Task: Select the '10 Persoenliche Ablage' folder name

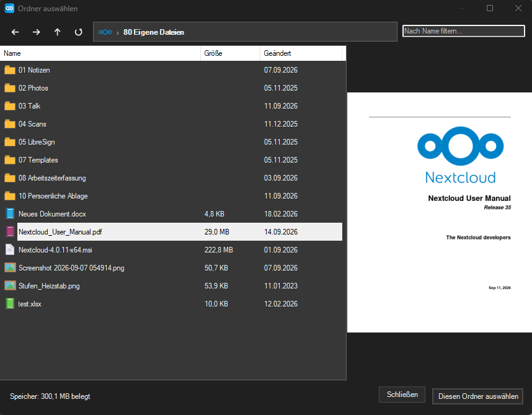Action: (53, 196)
